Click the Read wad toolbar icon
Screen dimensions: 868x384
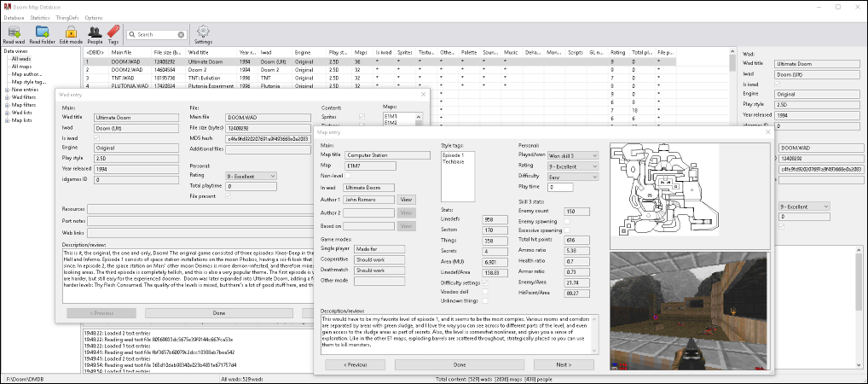pos(14,32)
